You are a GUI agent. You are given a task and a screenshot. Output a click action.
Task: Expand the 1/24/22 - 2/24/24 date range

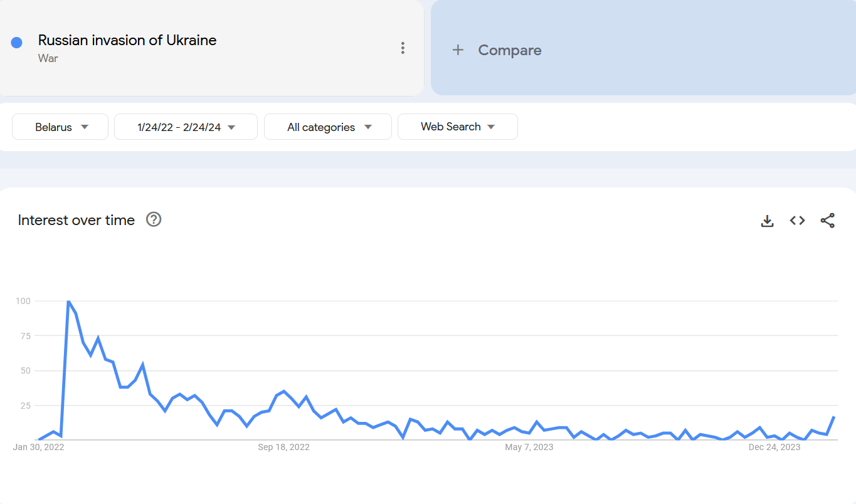[x=186, y=127]
